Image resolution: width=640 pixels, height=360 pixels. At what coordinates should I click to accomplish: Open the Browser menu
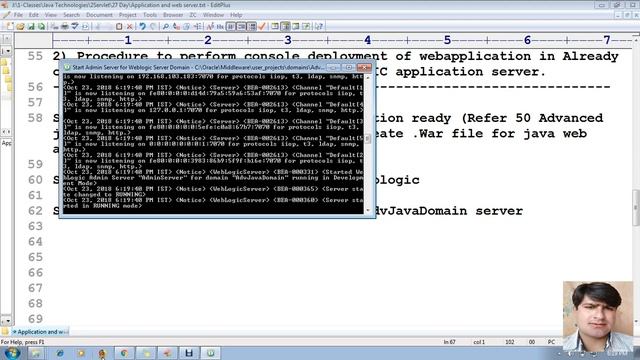[173, 15]
